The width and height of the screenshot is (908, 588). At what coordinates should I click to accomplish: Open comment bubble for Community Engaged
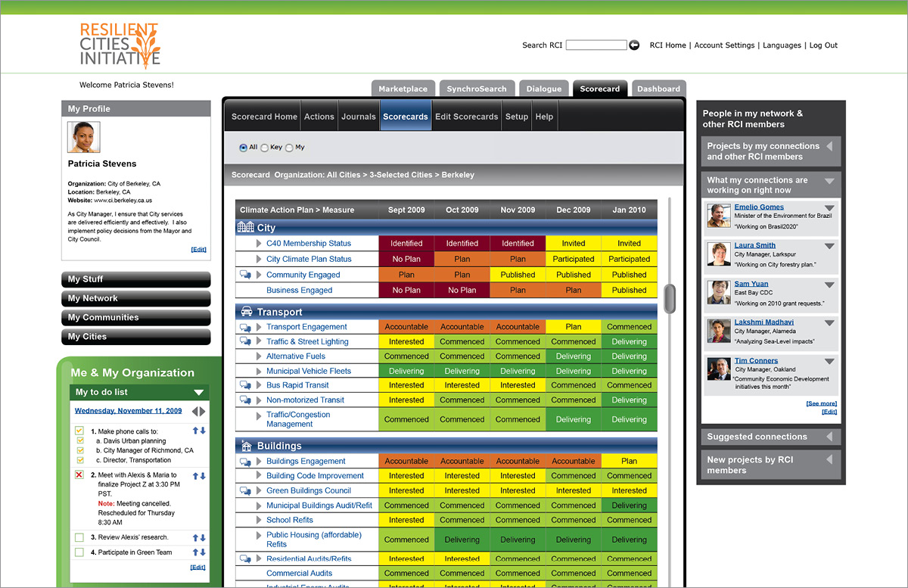(x=245, y=275)
